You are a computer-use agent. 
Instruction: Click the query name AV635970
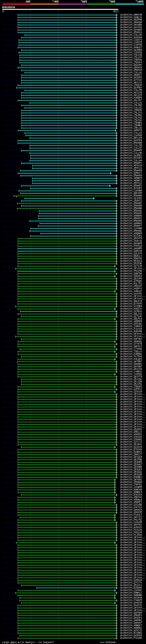[8, 8]
